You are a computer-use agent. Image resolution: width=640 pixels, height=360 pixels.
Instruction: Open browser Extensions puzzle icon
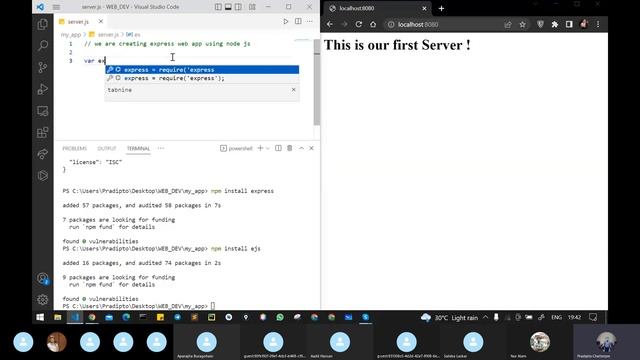pos(555,24)
